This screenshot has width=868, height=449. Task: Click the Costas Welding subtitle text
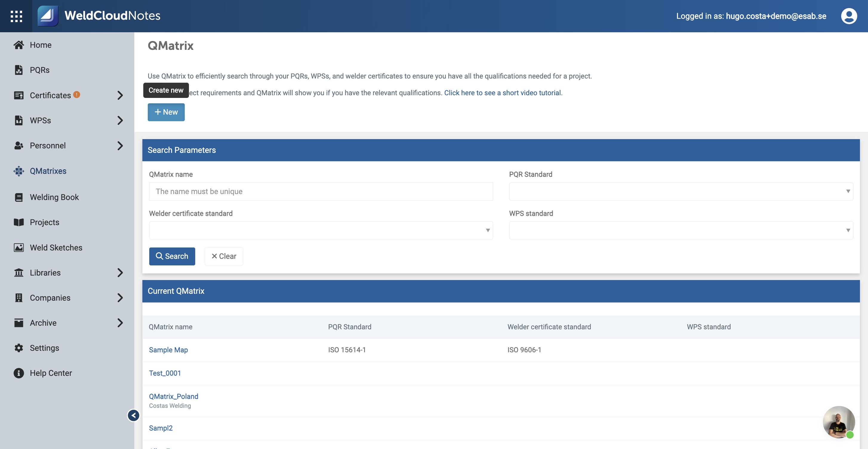(170, 406)
